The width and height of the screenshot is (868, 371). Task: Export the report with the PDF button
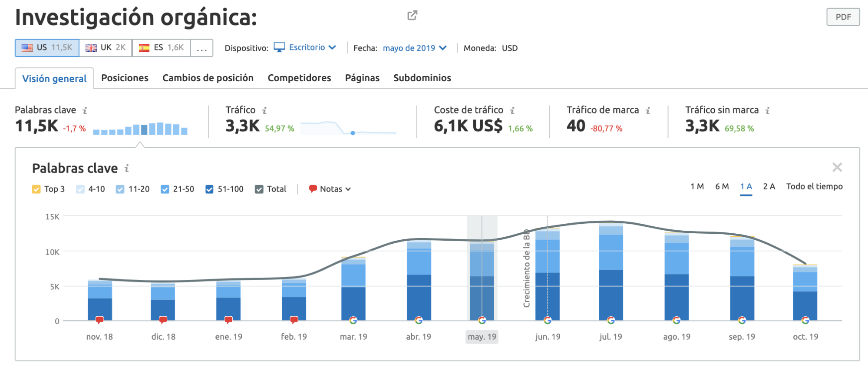(843, 17)
